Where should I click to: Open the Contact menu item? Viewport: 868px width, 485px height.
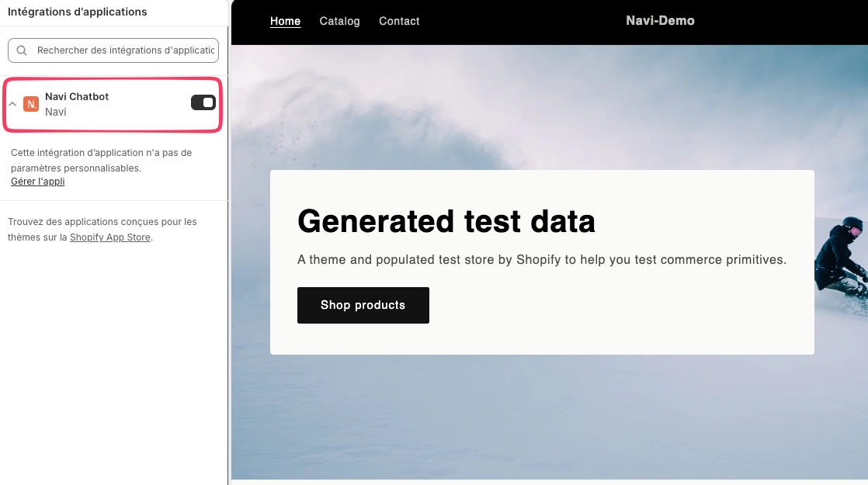point(399,21)
